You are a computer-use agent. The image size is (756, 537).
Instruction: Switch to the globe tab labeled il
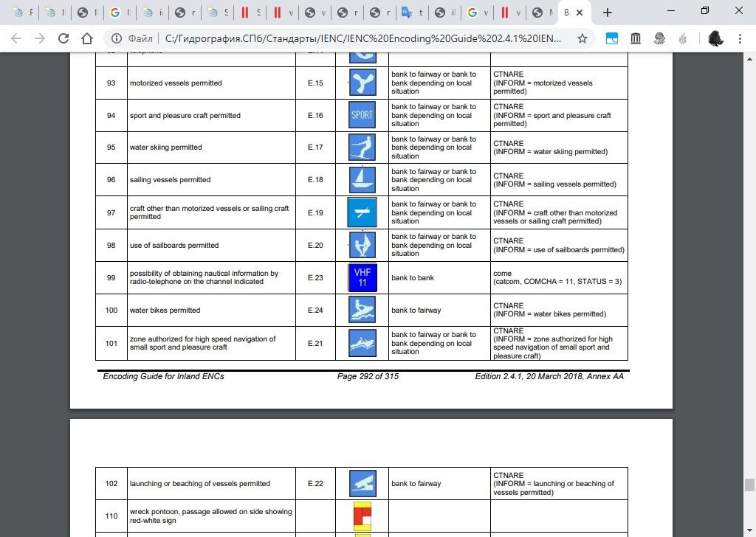pos(444,13)
